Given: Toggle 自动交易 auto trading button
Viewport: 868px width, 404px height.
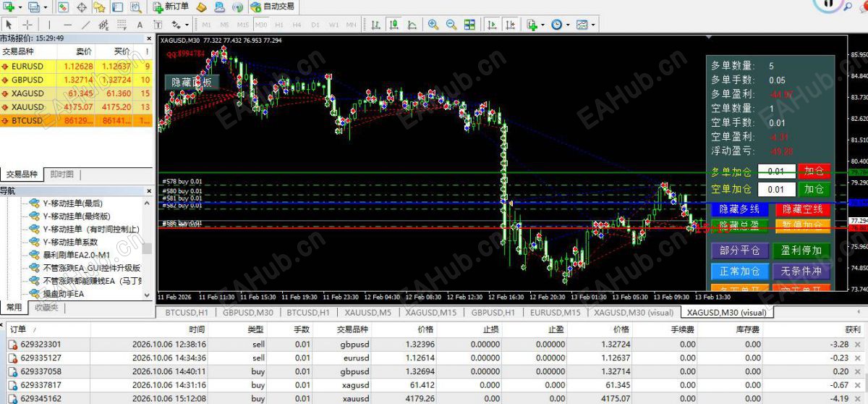Looking at the screenshot, I should 272,7.
